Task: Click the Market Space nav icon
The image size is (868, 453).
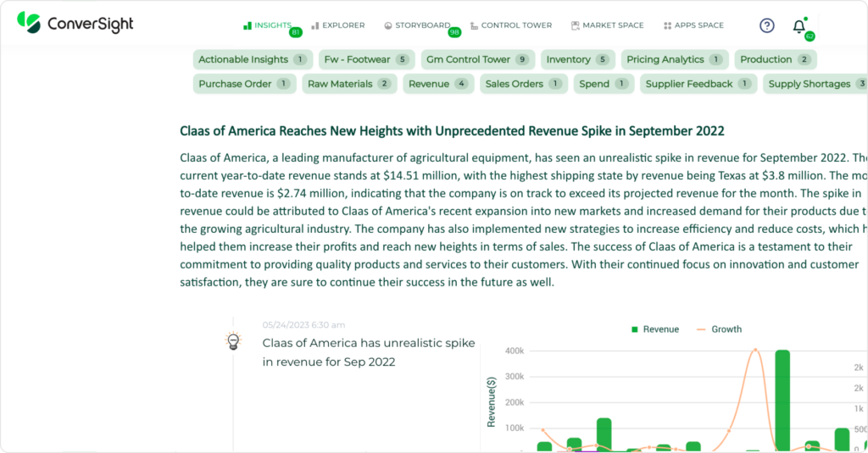Action: click(576, 25)
